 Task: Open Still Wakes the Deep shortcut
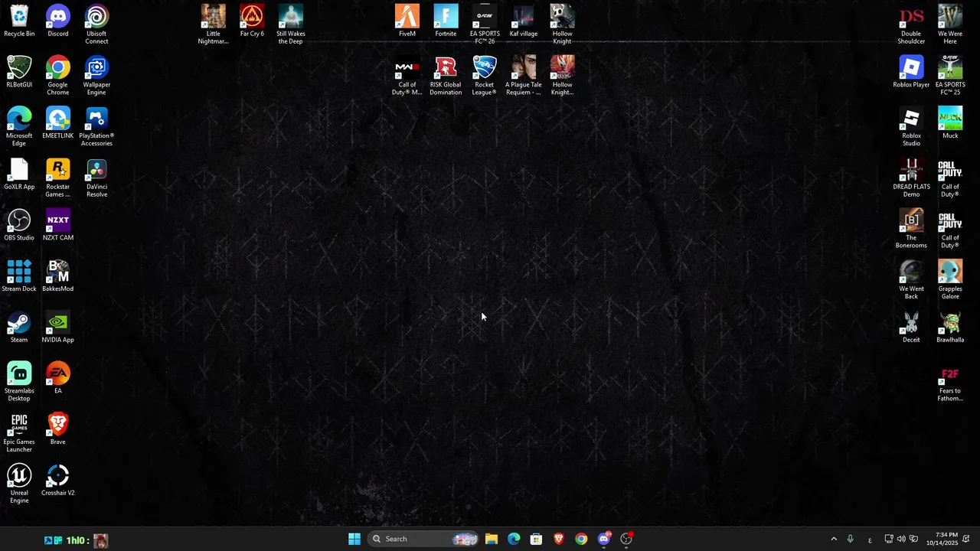tap(290, 24)
